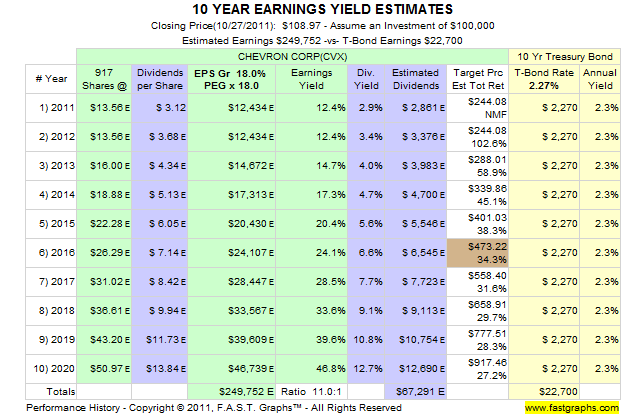Select the EPS Gr 18.0% PEG header
Image resolution: width=633 pixels, height=418 pixels.
tap(231, 79)
